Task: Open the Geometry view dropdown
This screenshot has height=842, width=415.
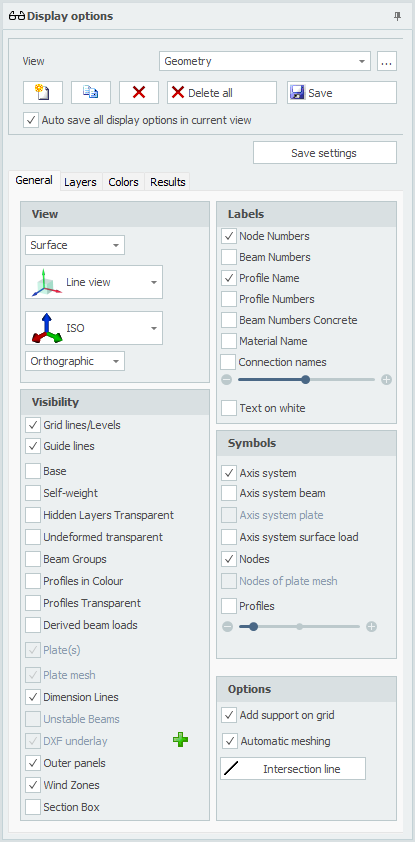Action: (265, 61)
